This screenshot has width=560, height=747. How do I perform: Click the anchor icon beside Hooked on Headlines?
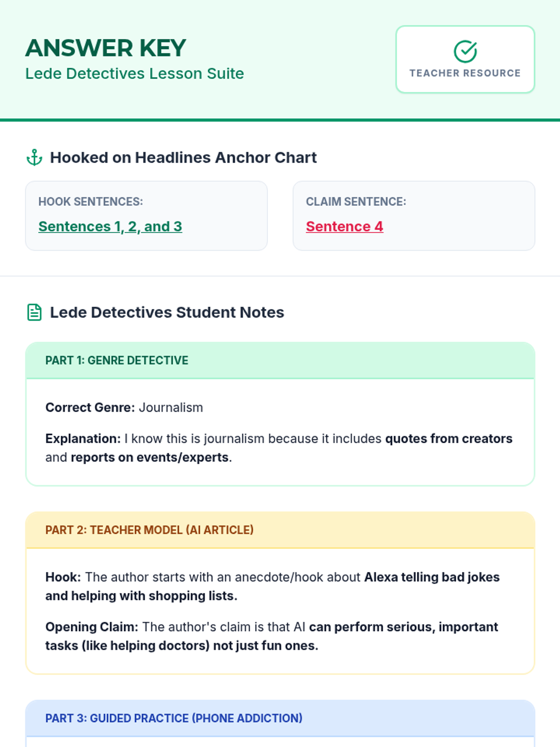35,158
